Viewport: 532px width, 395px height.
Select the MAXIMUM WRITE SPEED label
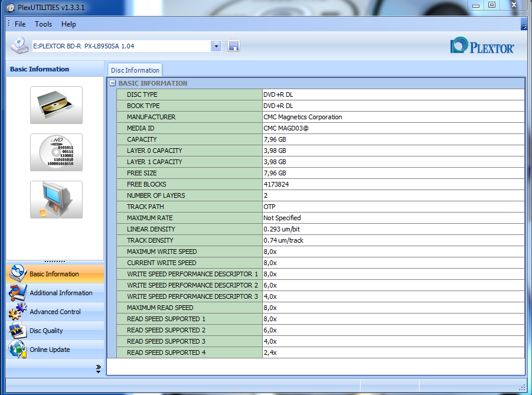[162, 252]
